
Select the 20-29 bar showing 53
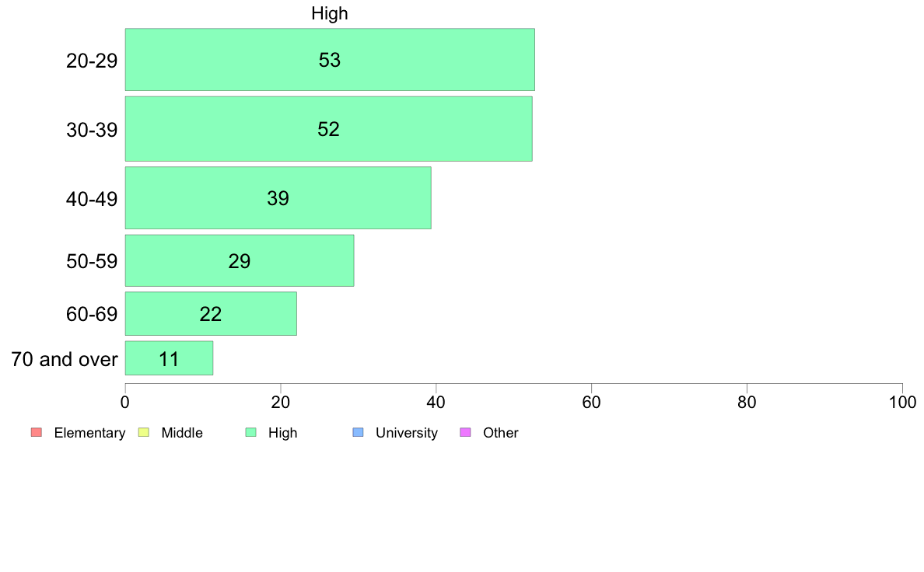pyautogui.click(x=330, y=60)
